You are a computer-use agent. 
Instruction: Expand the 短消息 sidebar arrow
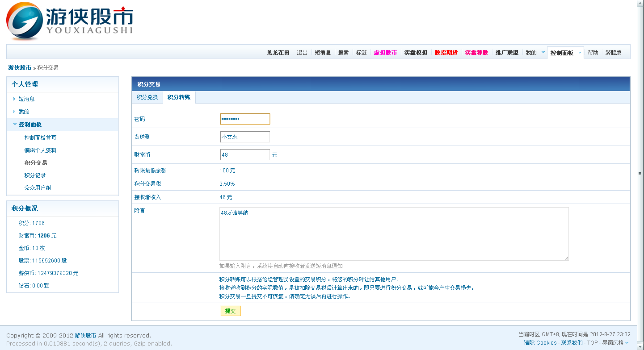(x=14, y=99)
